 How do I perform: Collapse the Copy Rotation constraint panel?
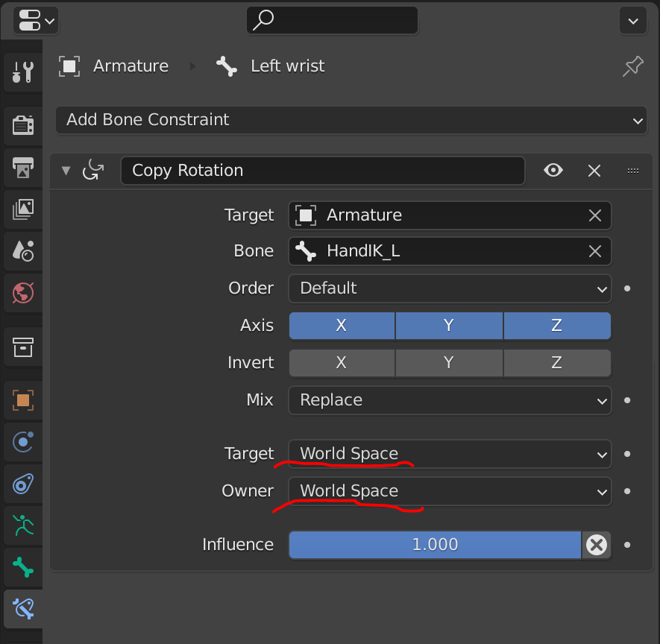click(x=66, y=171)
